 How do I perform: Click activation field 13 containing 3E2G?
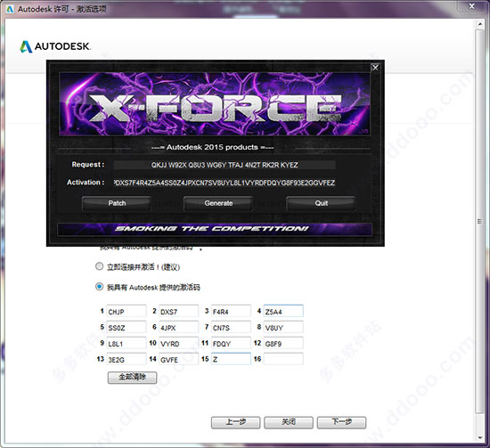click(x=127, y=359)
